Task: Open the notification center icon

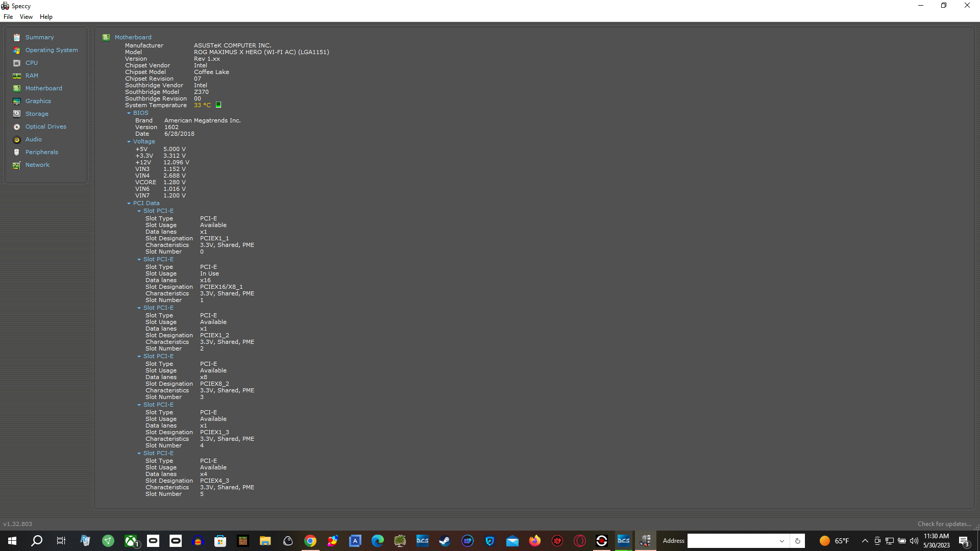Action: click(x=964, y=541)
